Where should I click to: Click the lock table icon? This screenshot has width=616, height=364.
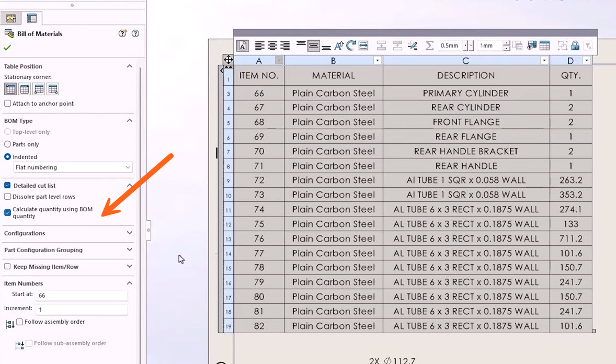[575, 46]
